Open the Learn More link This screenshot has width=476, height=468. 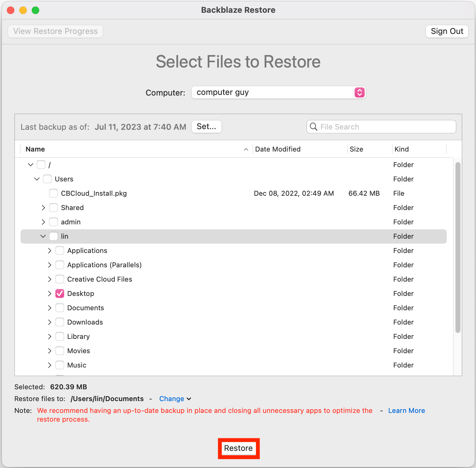coord(406,410)
